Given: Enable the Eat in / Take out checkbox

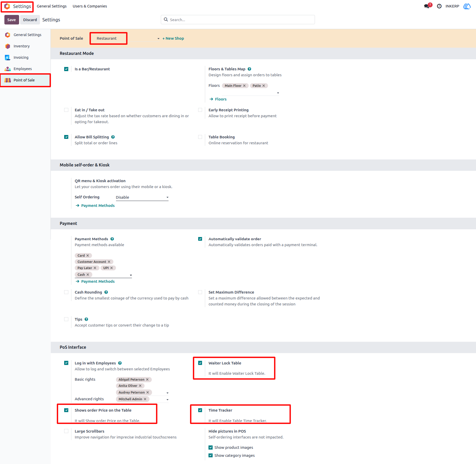Looking at the screenshot, I should point(66,110).
